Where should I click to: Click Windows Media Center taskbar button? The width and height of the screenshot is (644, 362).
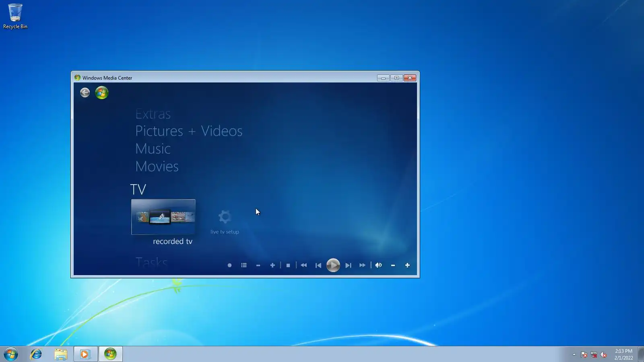click(110, 354)
